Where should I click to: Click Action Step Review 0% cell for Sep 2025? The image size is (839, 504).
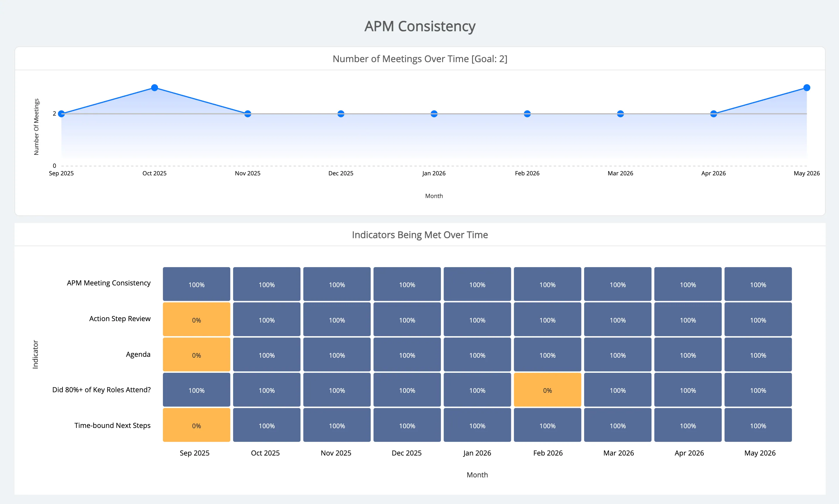click(197, 319)
